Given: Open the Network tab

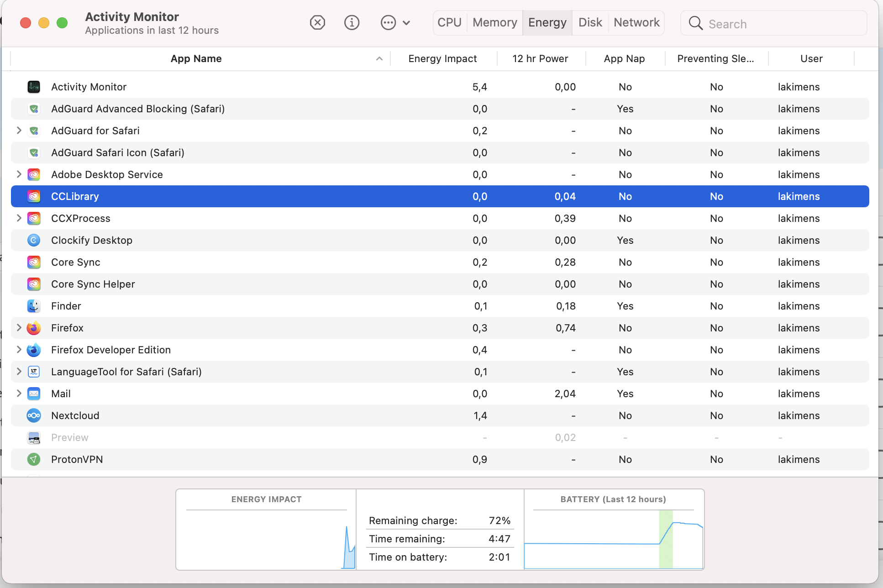Looking at the screenshot, I should (636, 22).
